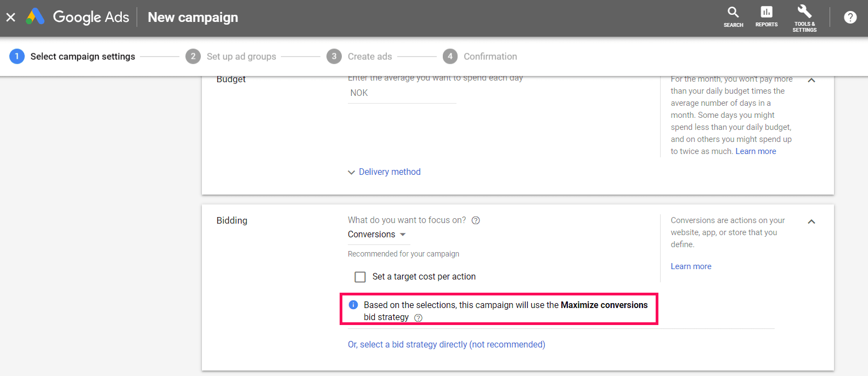Expand the Delivery method section
Viewport: 868px width, 376px height.
[384, 172]
